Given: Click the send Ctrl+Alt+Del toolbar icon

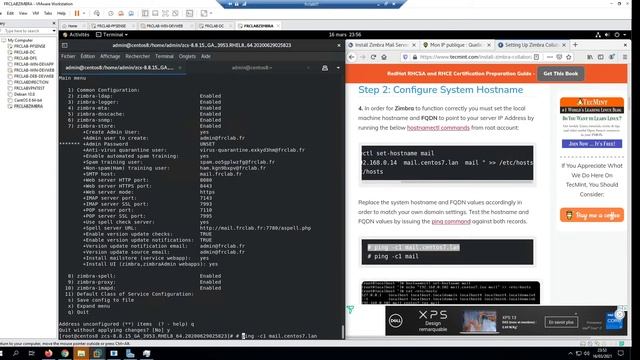Looking at the screenshot, I should tap(97, 13).
